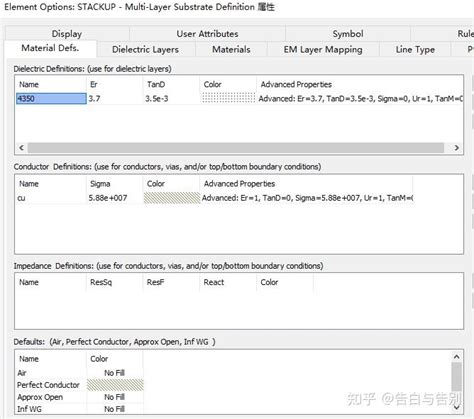The image size is (474, 419).
Task: Select the Air default row
Action: click(22, 373)
